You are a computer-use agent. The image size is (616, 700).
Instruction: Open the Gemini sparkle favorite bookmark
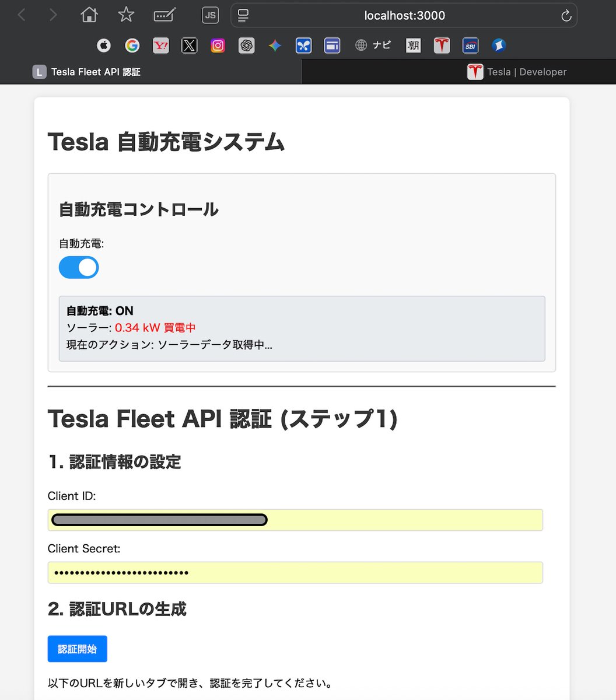(x=275, y=45)
